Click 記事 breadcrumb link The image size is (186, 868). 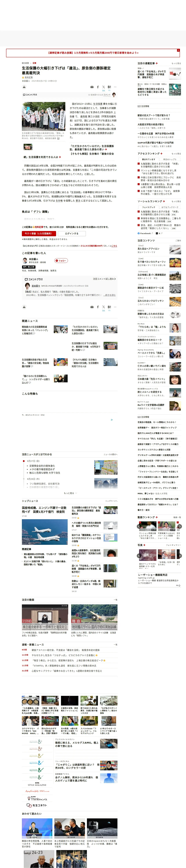point(34,63)
